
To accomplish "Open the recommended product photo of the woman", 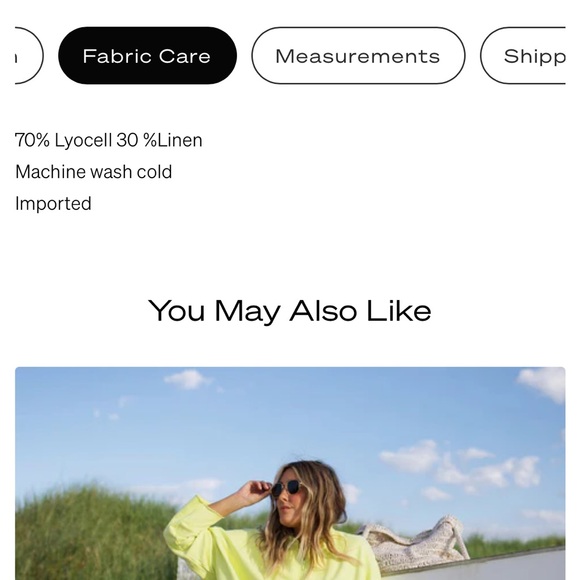I will 290,473.
